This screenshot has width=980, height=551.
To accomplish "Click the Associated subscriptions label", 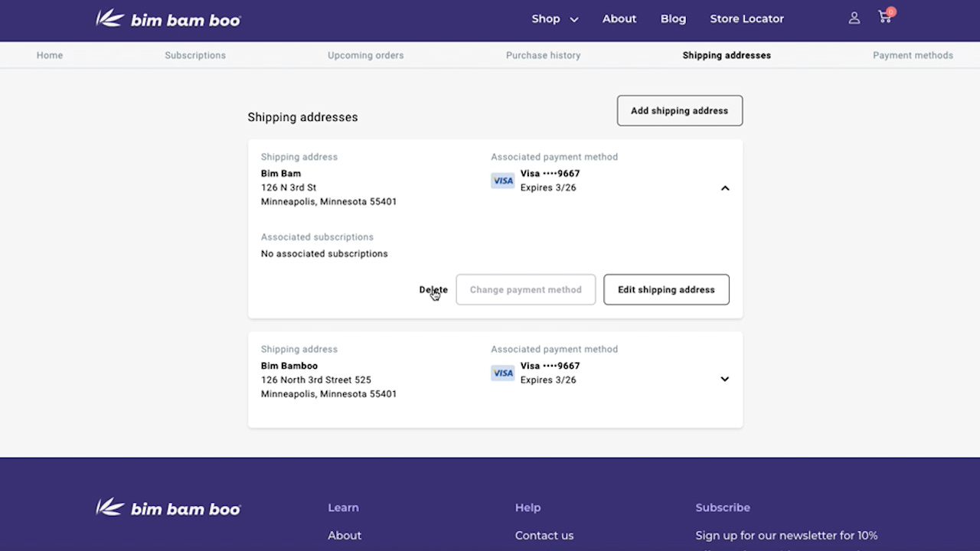I will tap(318, 237).
